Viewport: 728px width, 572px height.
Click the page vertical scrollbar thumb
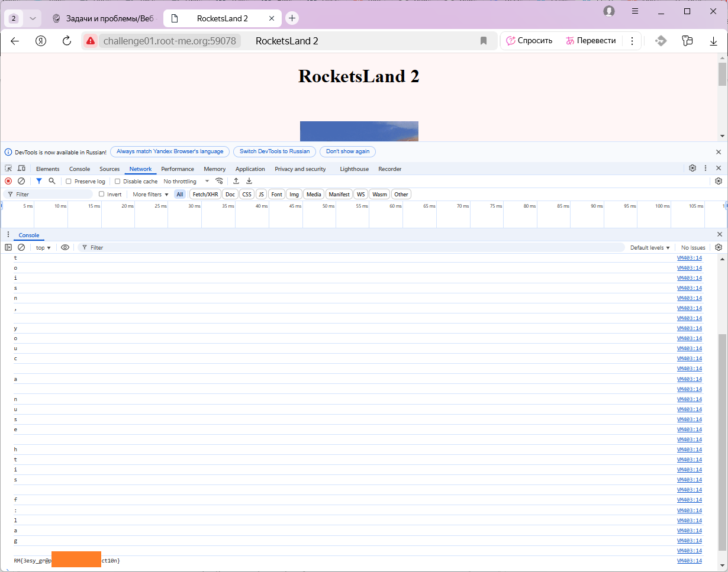coord(722,73)
